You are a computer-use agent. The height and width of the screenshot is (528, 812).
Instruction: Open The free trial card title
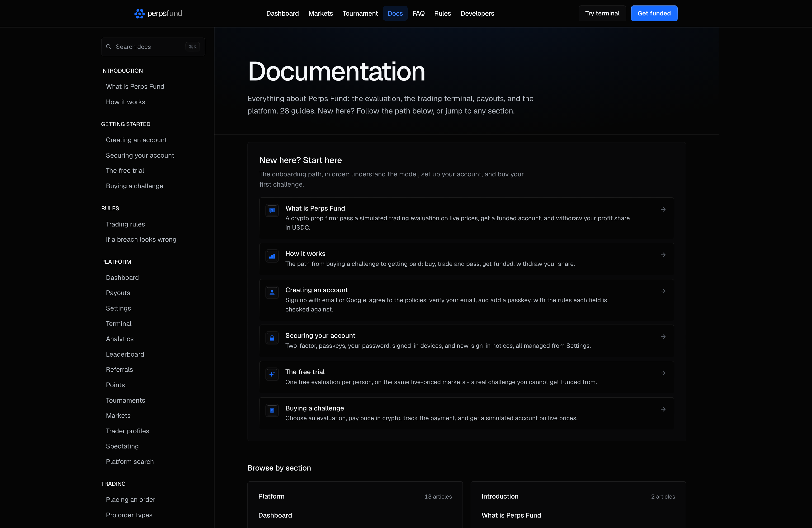tap(305, 372)
